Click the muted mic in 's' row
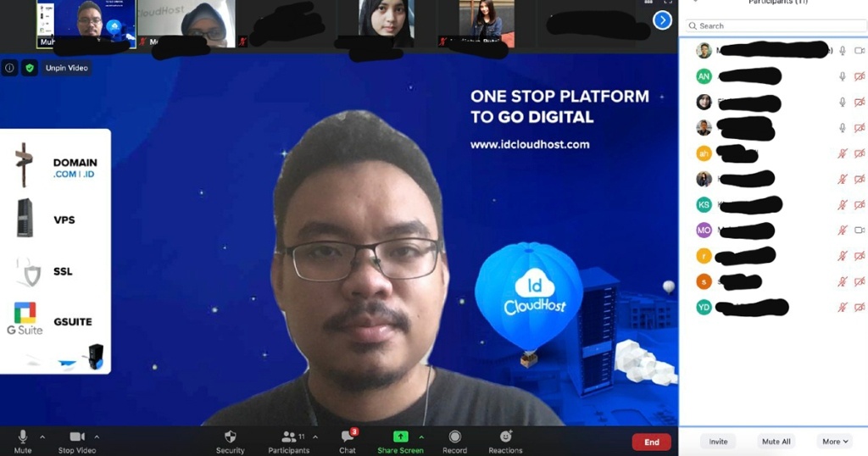Screen dimensions: 868x456 pyautogui.click(x=843, y=281)
